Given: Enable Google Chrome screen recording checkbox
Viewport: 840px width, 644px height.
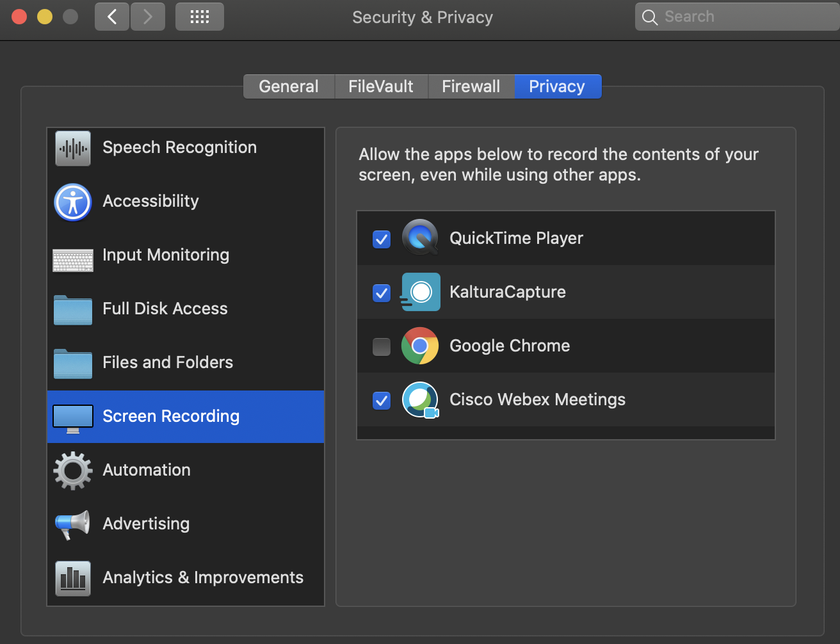Looking at the screenshot, I should [382, 346].
